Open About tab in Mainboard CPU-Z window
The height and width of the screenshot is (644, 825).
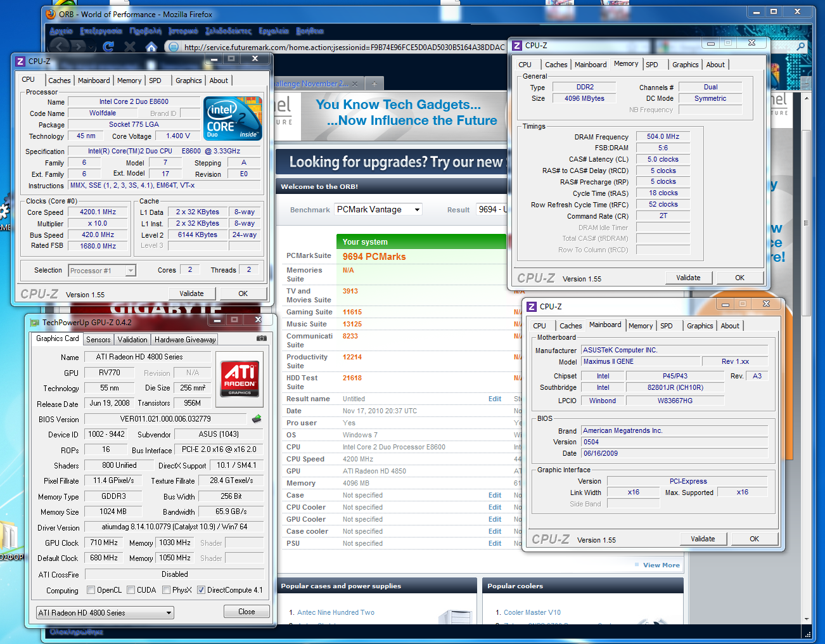(730, 326)
